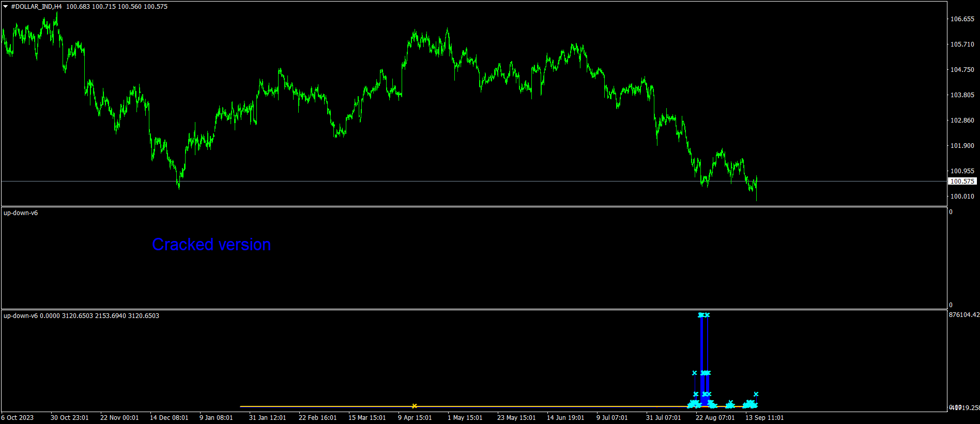Click the 103.805 price axis label
The height and width of the screenshot is (424, 980).
click(x=962, y=95)
